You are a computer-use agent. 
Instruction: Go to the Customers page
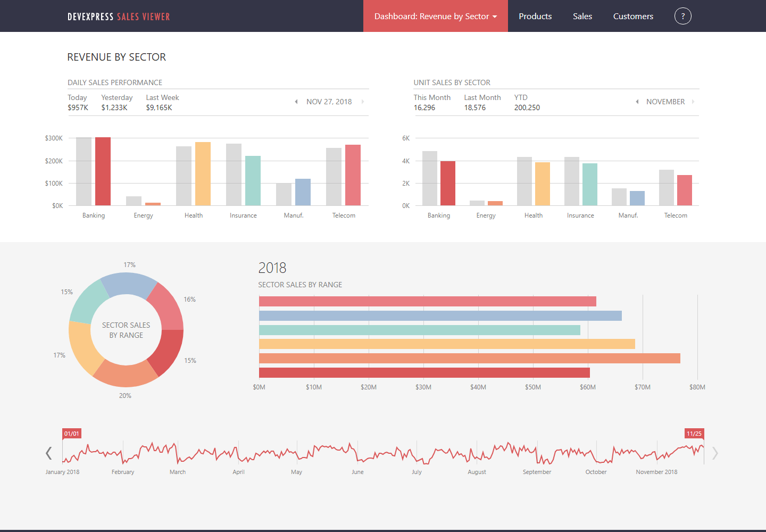(x=633, y=16)
